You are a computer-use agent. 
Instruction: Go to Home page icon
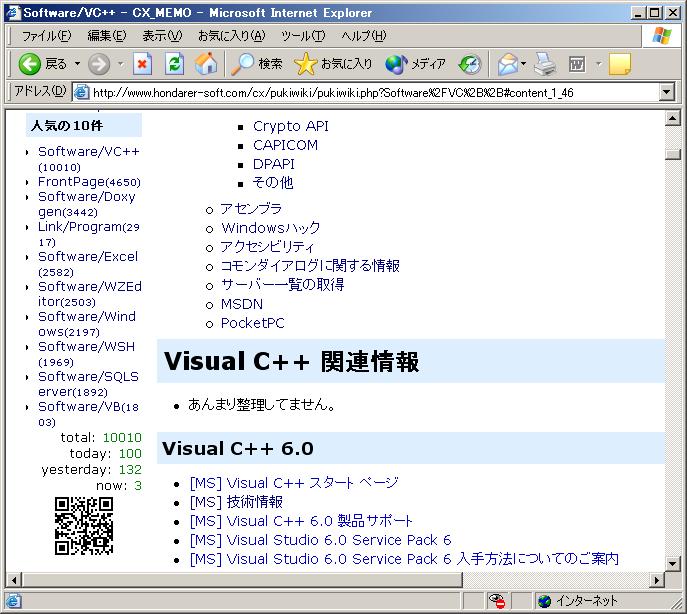(x=206, y=64)
